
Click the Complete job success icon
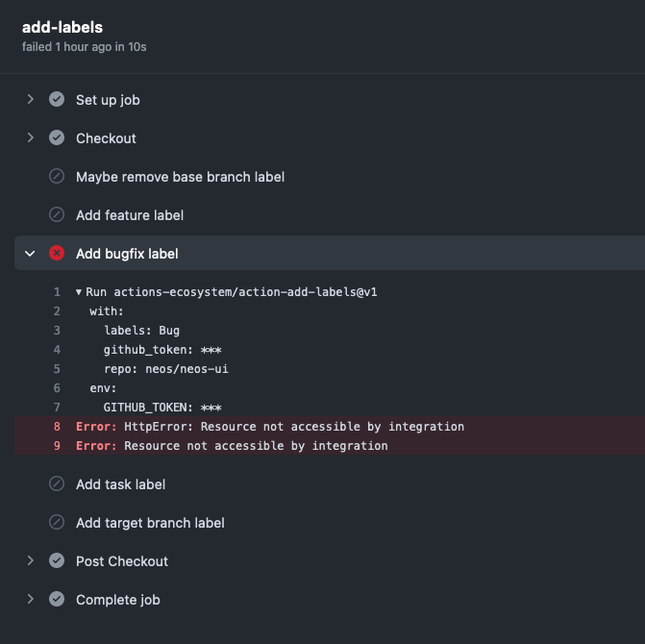[57, 600]
